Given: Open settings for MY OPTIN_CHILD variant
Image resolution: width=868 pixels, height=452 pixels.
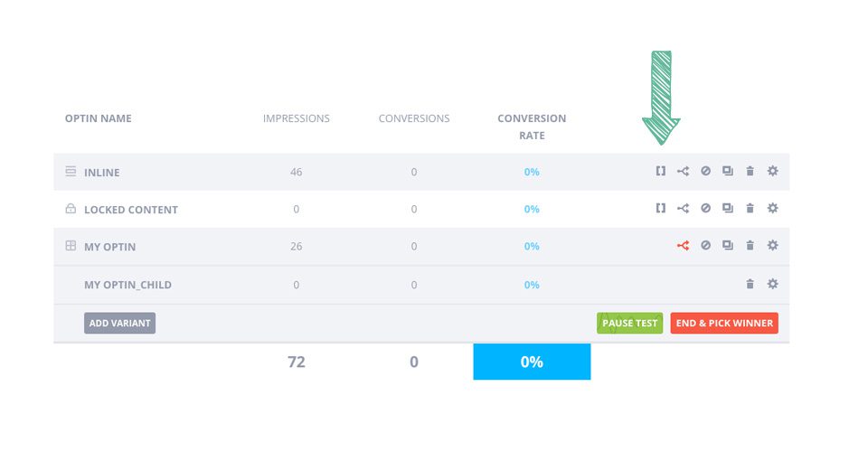Looking at the screenshot, I should [x=772, y=285].
